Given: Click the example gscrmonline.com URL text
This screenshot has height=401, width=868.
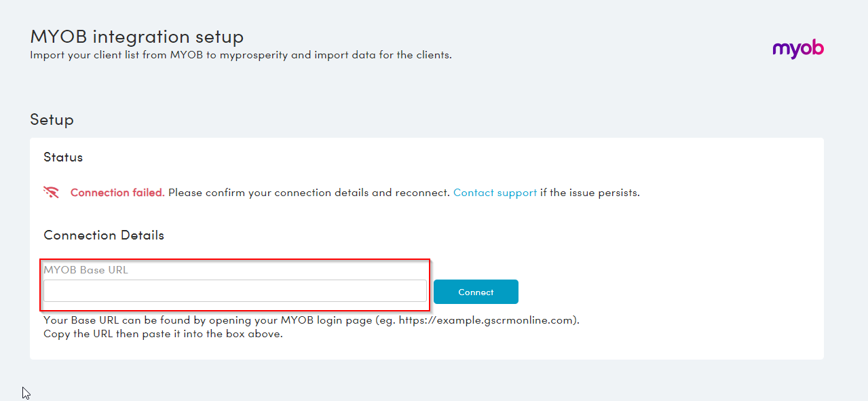Looking at the screenshot, I should click(487, 320).
